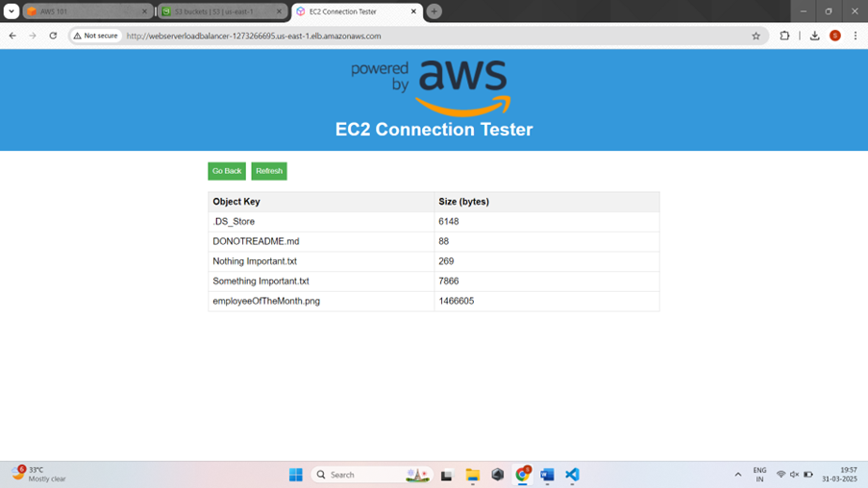This screenshot has height=488, width=868.
Task: Click the muted volume icon
Action: tap(794, 475)
